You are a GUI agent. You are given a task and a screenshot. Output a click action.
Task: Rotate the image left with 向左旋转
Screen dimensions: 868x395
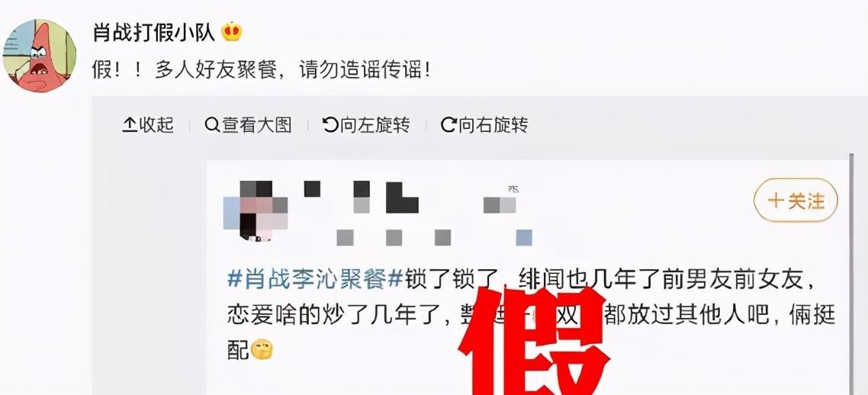click(x=366, y=125)
